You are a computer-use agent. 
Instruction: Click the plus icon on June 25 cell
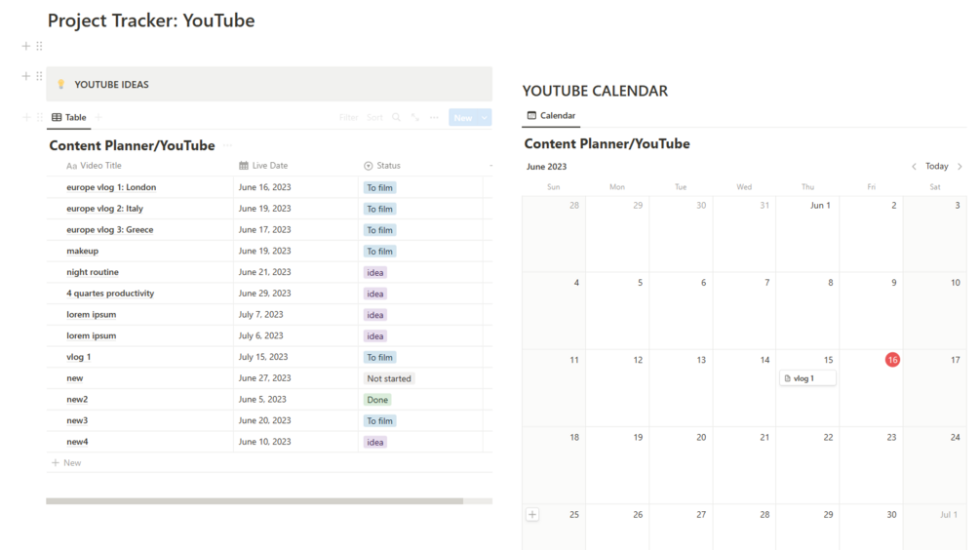click(x=532, y=514)
